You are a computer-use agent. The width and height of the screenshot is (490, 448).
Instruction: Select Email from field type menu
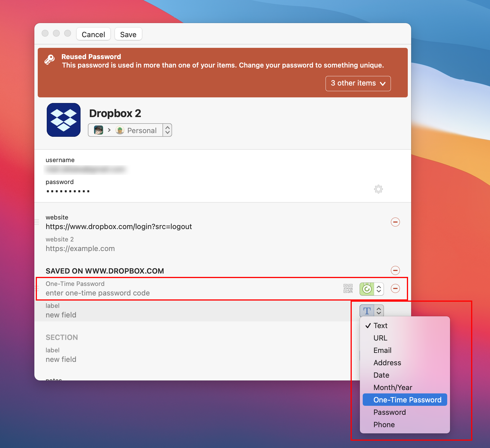405,350
